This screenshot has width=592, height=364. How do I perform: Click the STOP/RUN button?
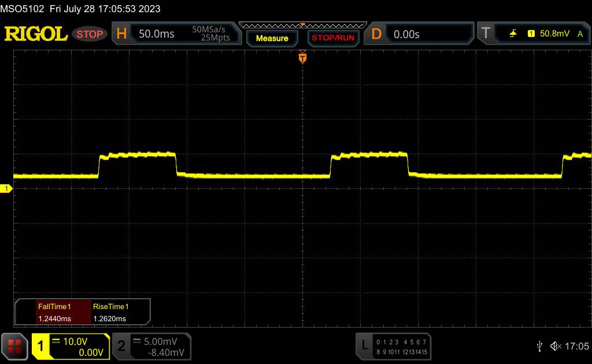pyautogui.click(x=333, y=38)
